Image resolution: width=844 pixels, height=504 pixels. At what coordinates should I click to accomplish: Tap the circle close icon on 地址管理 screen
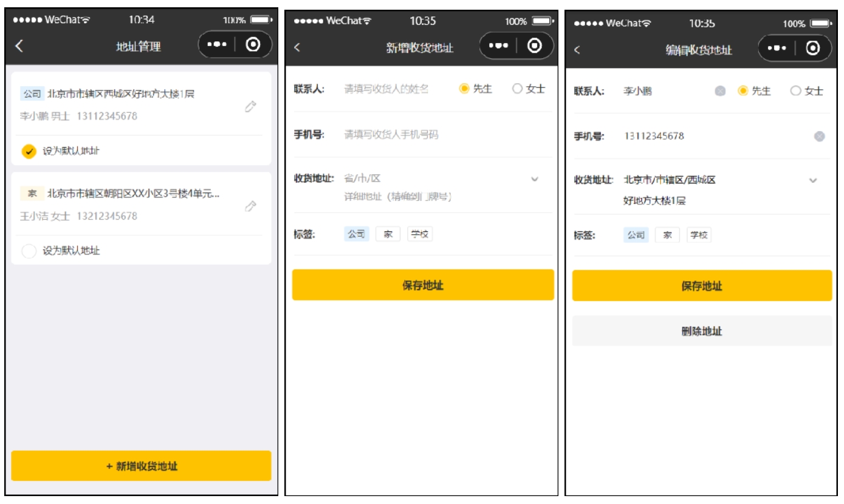(x=253, y=45)
